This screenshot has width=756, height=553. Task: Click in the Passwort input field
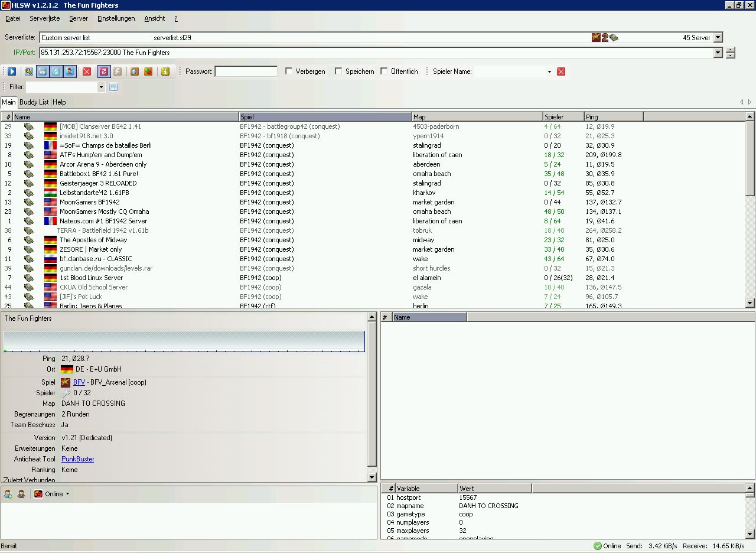pyautogui.click(x=246, y=71)
